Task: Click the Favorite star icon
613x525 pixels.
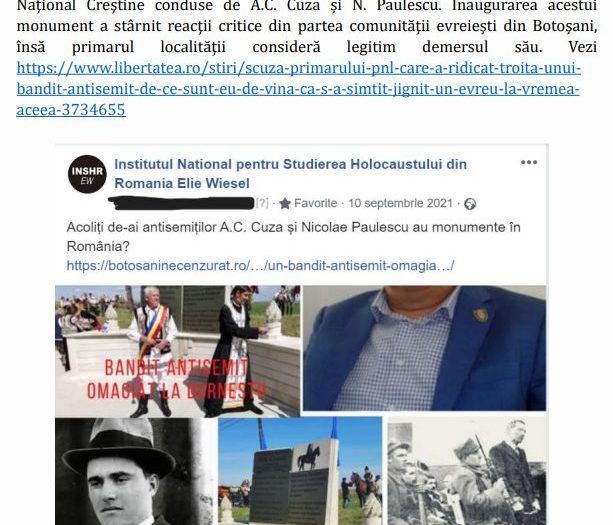Action: (x=285, y=204)
